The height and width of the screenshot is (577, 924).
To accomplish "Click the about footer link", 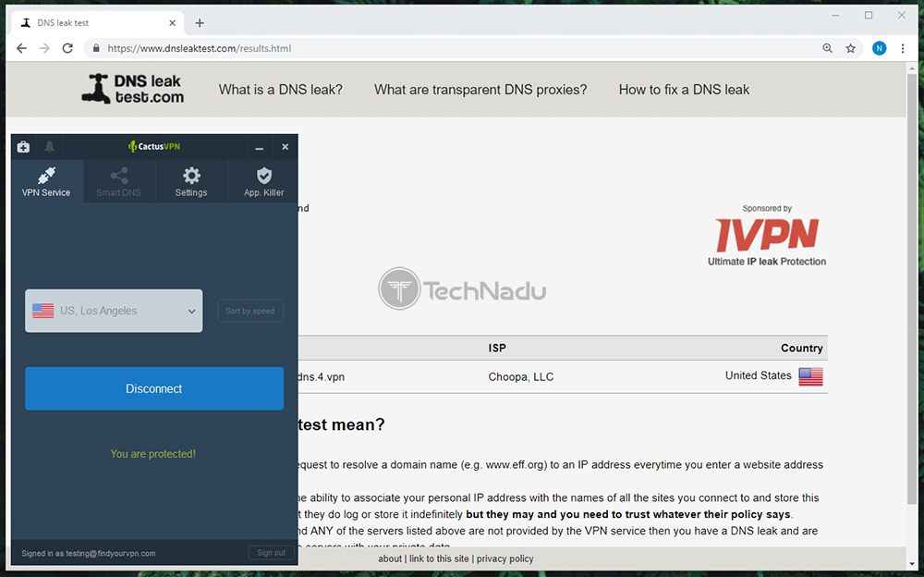I will pyautogui.click(x=390, y=559).
